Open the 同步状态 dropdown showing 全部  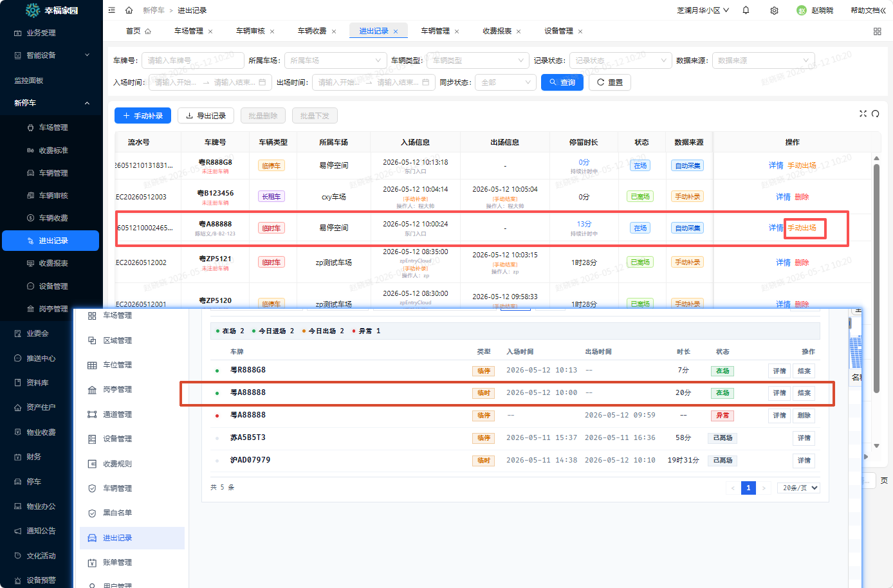(x=506, y=82)
